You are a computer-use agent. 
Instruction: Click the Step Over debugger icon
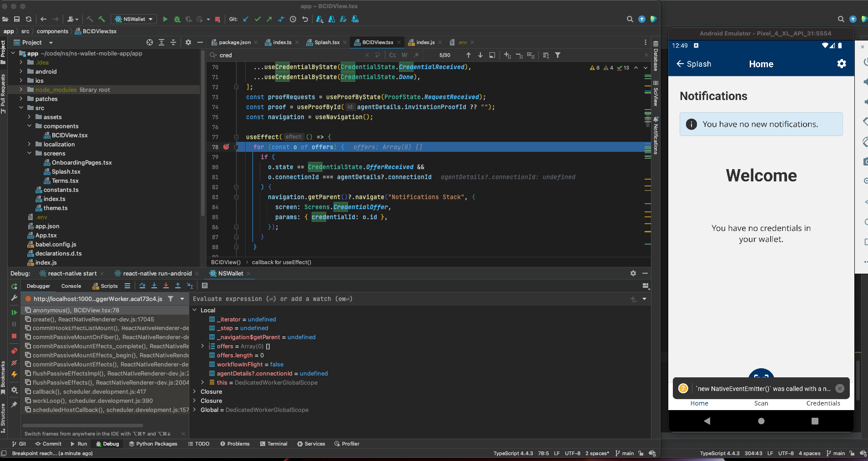click(x=142, y=286)
